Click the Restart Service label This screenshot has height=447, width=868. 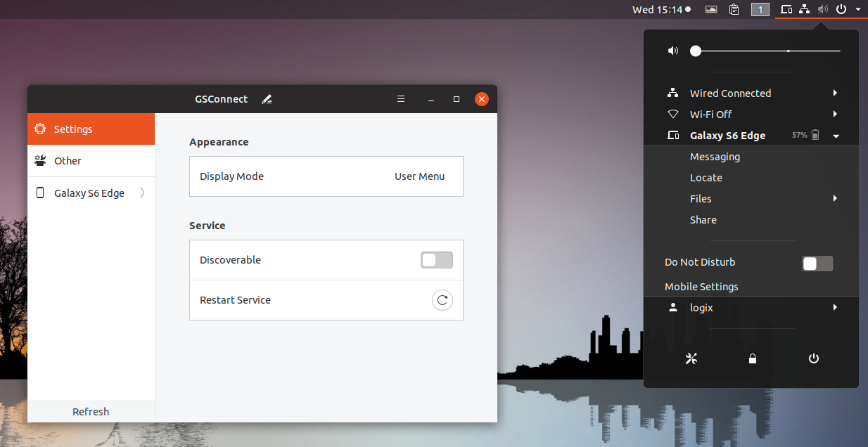(235, 300)
